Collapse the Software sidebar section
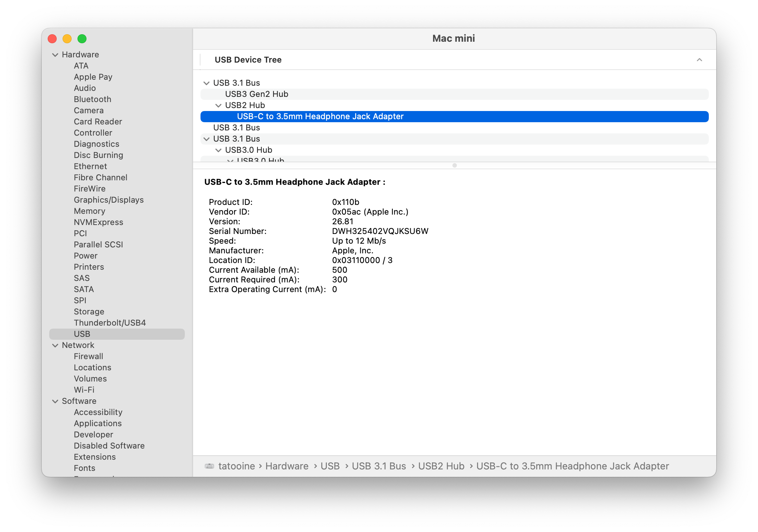Image resolution: width=758 pixels, height=532 pixels. pos(55,401)
